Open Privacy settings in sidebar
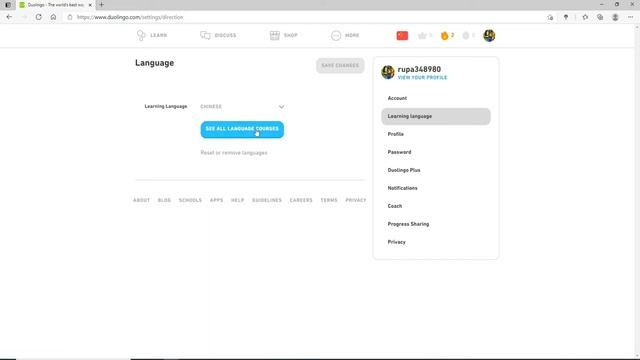 (436, 242)
